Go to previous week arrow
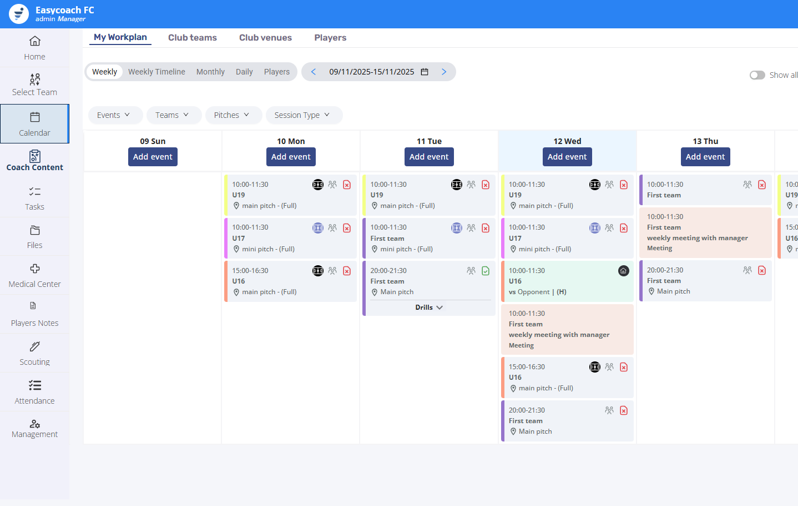798x506 pixels. pos(314,72)
